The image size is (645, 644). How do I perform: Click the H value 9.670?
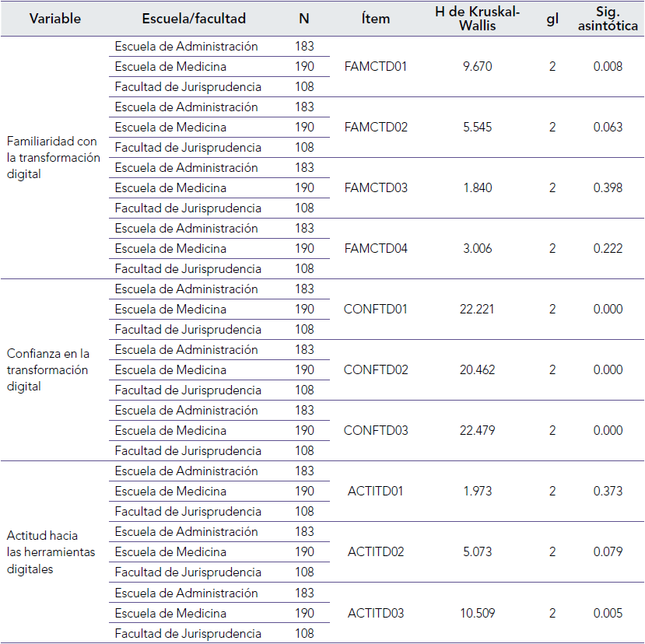pyautogui.click(x=477, y=67)
